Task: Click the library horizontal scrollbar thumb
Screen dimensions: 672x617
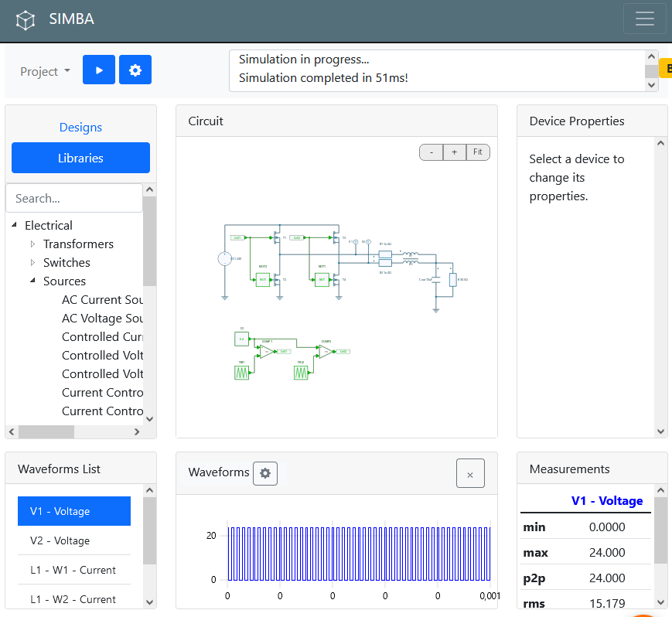Action: click(46, 431)
